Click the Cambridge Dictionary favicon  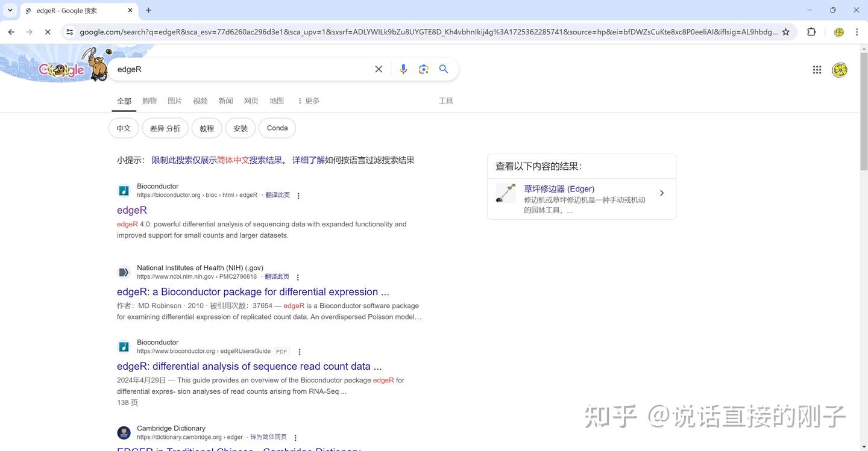[x=124, y=432]
